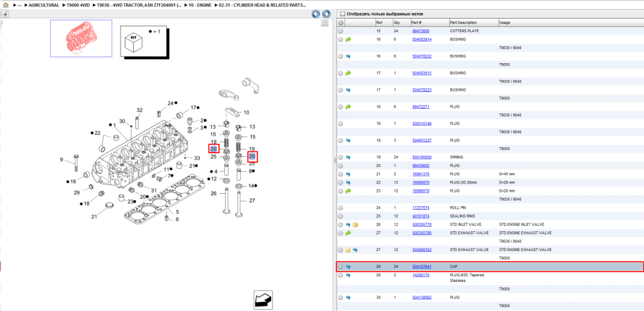
Task: Click the KIT legend box
Action: coord(145,41)
